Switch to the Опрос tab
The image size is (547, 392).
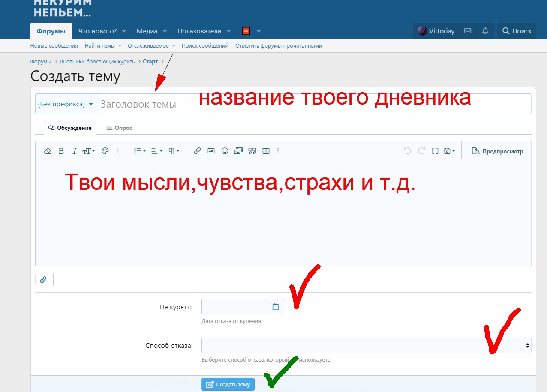coord(119,127)
